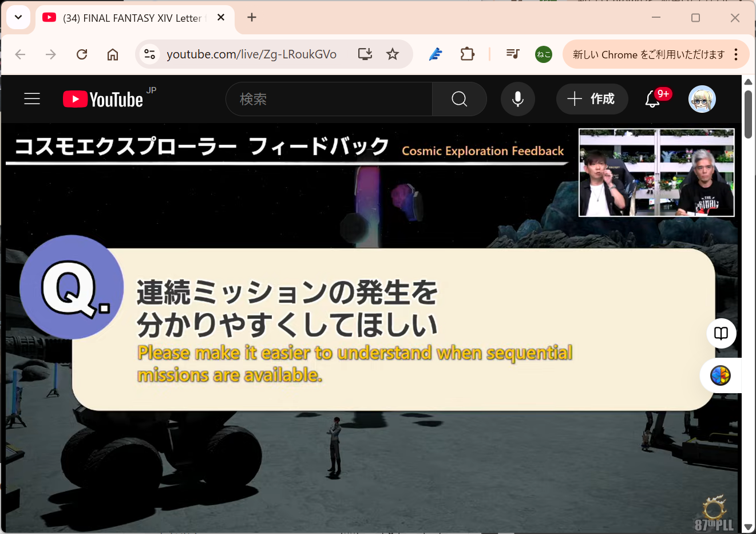Screen dimensions: 756x534
Task: Install YouTube app from address bar icon
Action: click(365, 54)
